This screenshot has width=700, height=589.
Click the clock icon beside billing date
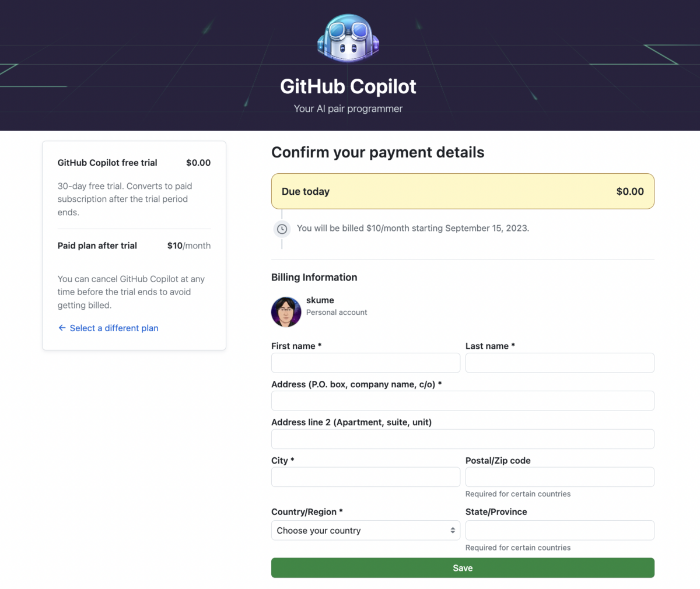282,229
